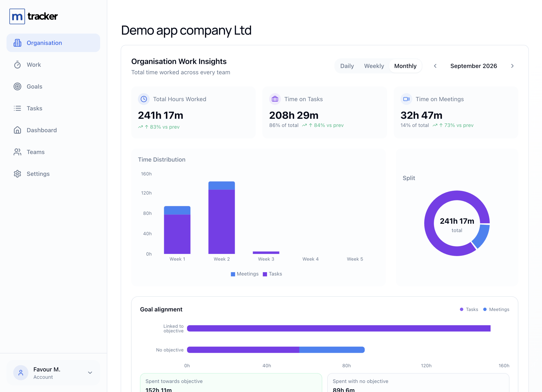Open the Organisation menu item
Screen dimensions: 542x392
coord(53,43)
